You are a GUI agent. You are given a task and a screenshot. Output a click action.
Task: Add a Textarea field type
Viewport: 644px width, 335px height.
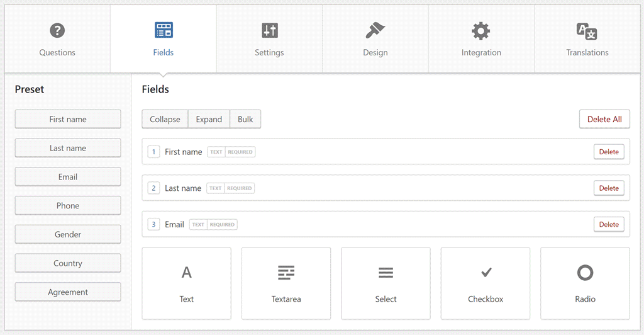point(286,283)
